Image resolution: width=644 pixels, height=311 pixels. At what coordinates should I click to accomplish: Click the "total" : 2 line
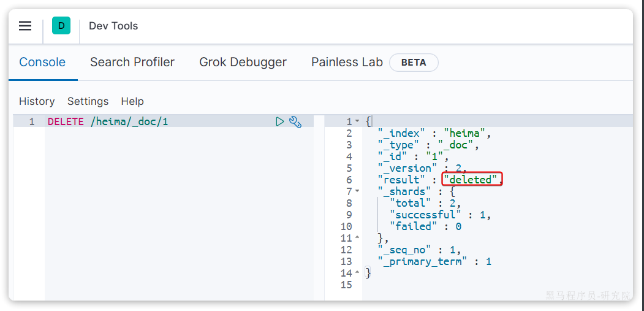(425, 203)
